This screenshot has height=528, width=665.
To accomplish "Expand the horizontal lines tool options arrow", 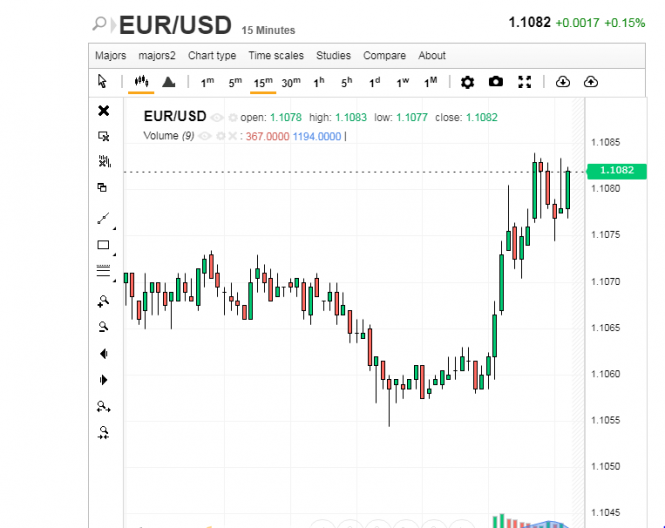I will 114,281.
